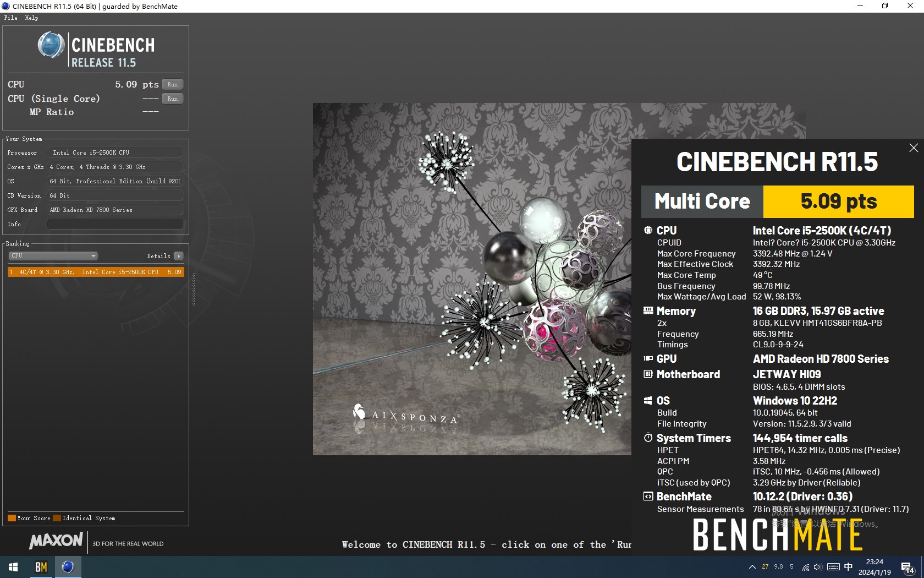Click the Max Core Temp 49 °C value
This screenshot has height=578, width=924.
point(763,275)
